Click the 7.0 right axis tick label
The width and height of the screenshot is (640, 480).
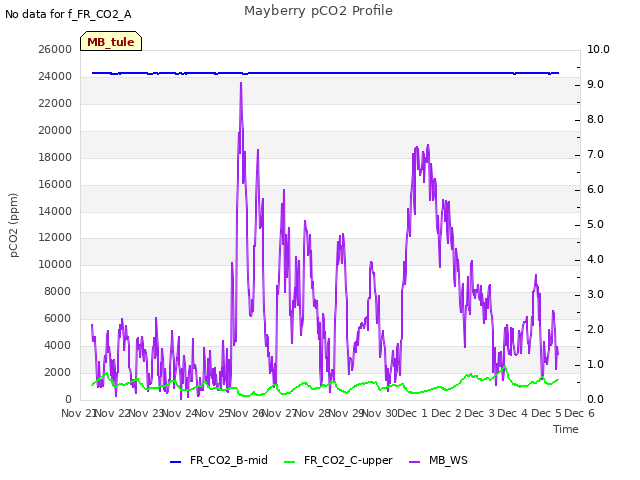click(596, 154)
